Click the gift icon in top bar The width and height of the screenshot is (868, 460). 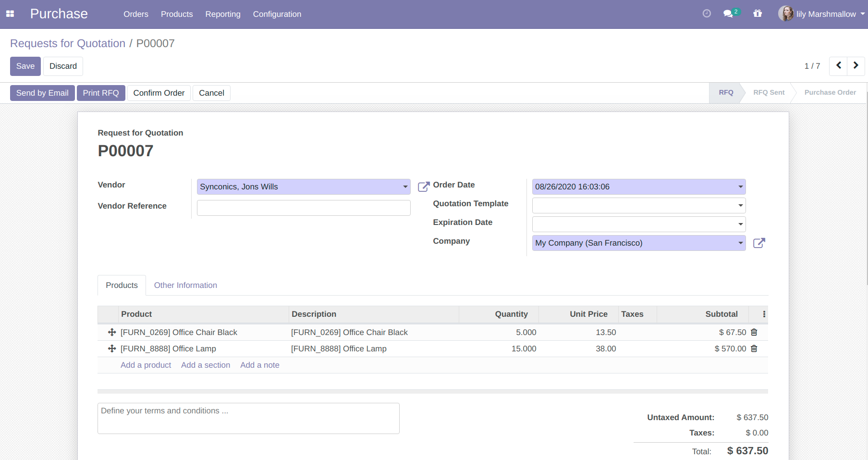758,13
